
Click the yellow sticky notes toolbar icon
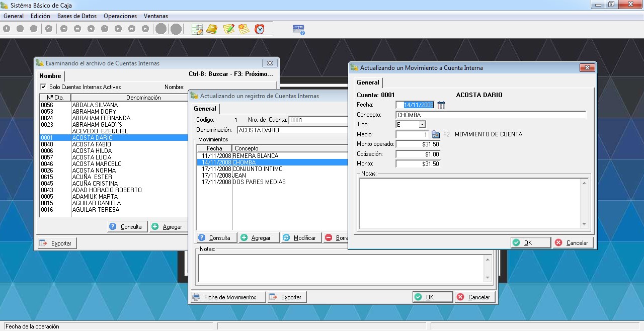[x=244, y=29]
